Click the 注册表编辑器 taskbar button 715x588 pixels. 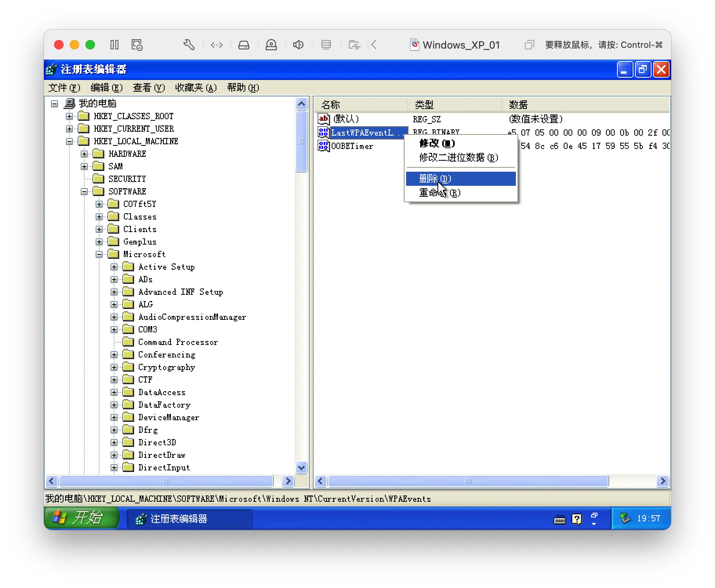(190, 519)
